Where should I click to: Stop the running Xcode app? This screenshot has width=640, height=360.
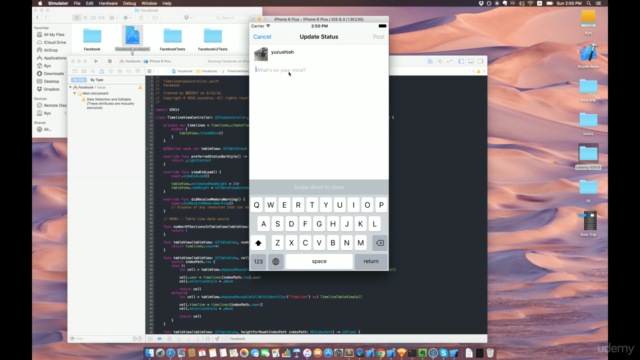(110, 61)
